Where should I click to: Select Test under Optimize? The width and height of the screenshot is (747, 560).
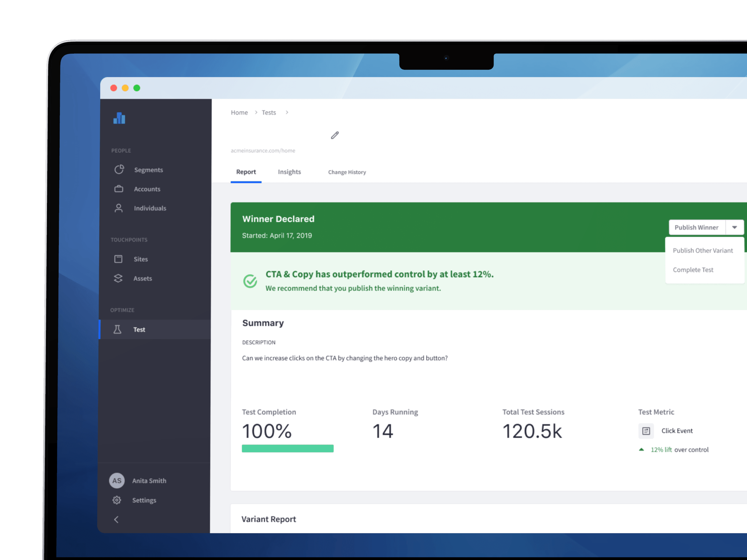tap(155, 329)
